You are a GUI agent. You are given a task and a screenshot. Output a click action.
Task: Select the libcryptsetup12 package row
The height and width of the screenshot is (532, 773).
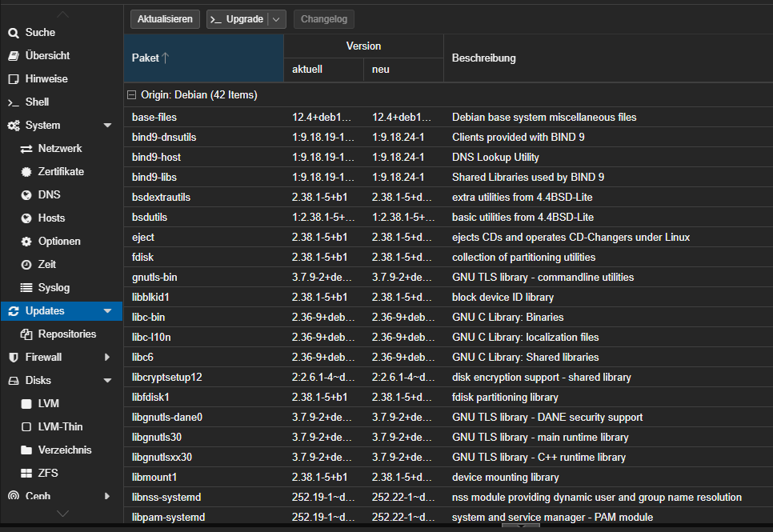(x=449, y=377)
